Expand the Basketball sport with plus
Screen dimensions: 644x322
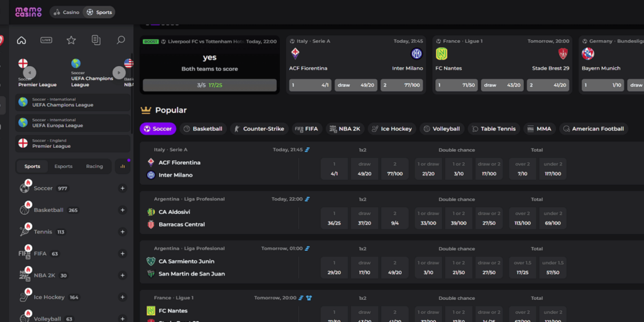pos(123,210)
